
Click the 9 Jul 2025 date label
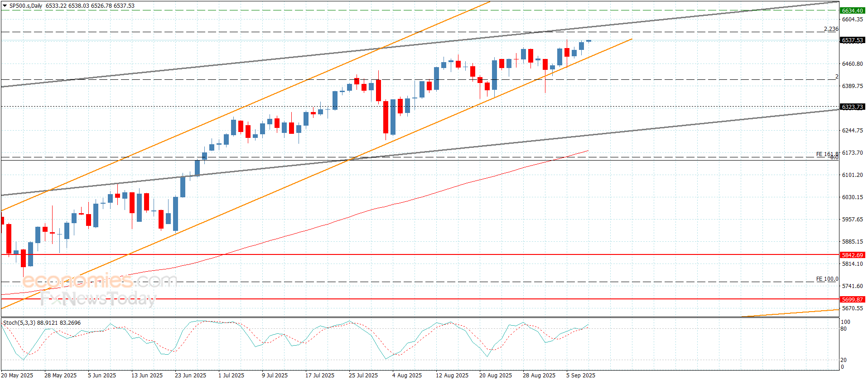pos(275,375)
